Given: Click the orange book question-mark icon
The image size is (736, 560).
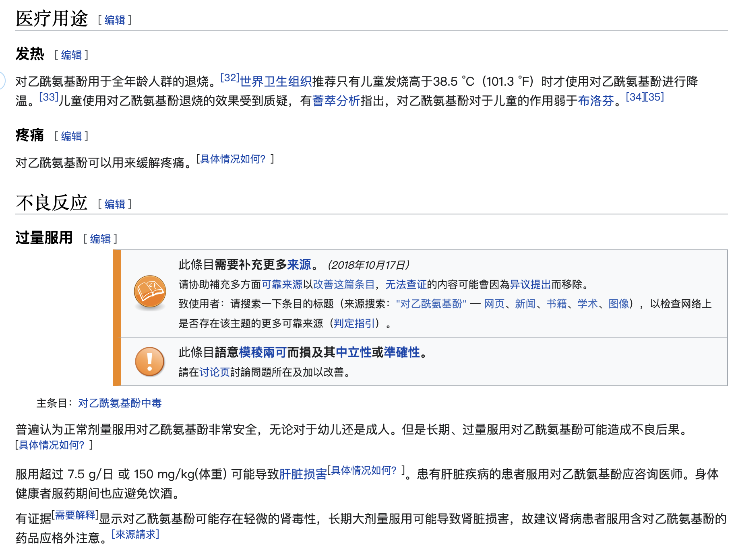Looking at the screenshot, I should click(x=150, y=292).
